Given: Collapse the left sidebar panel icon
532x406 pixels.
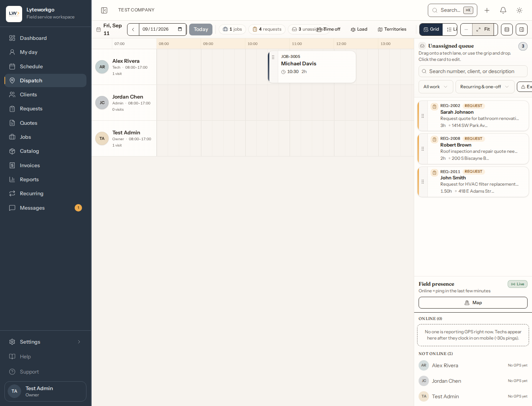Looking at the screenshot, I should (104, 10).
